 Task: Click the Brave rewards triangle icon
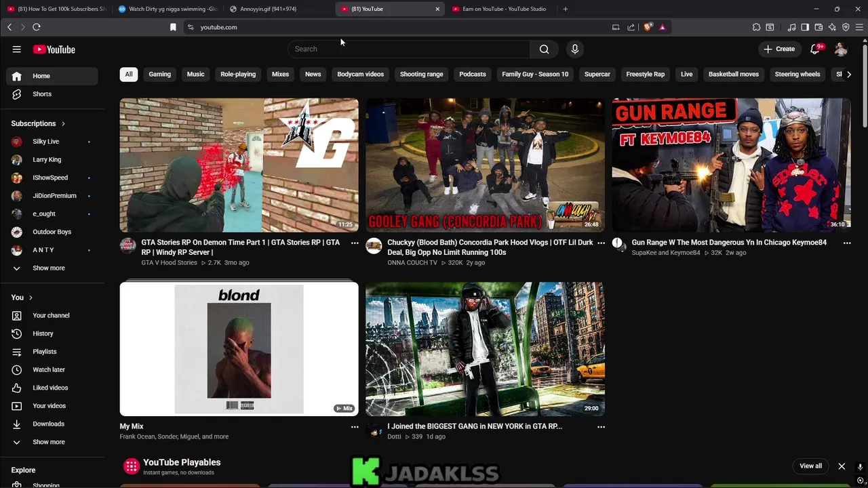tap(662, 27)
